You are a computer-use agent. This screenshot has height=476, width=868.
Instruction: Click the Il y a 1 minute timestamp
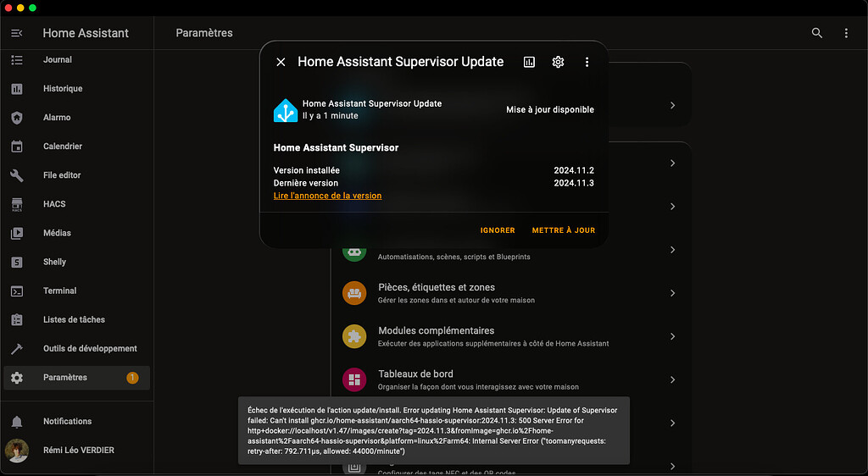click(x=330, y=115)
